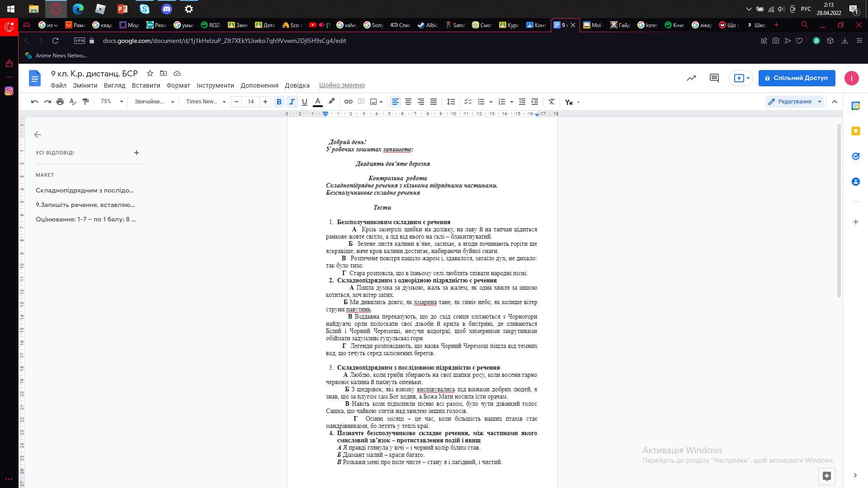Viewport: 868px width, 488px height.
Task: Select the Paint format tool
Action: coord(85,102)
